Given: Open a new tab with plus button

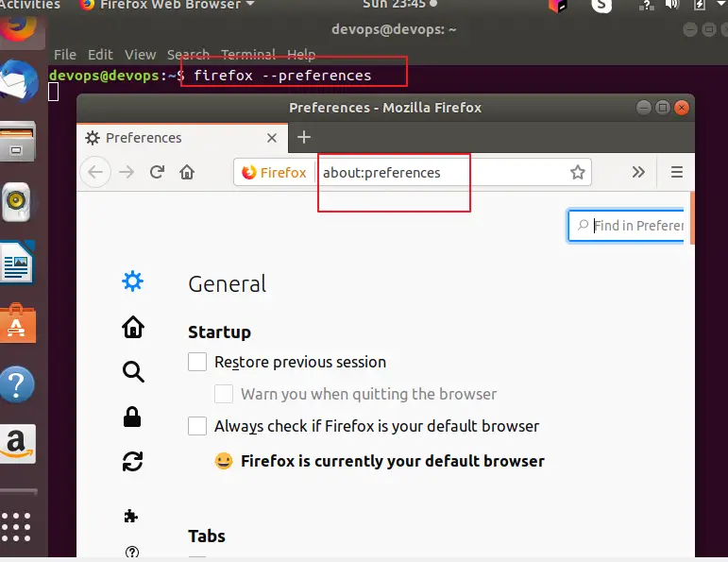Looking at the screenshot, I should click(303, 137).
